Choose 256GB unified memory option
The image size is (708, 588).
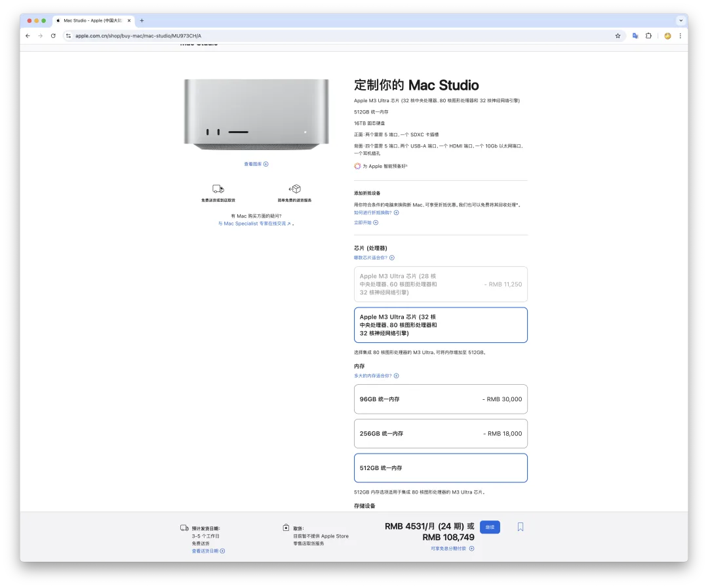[x=441, y=433]
